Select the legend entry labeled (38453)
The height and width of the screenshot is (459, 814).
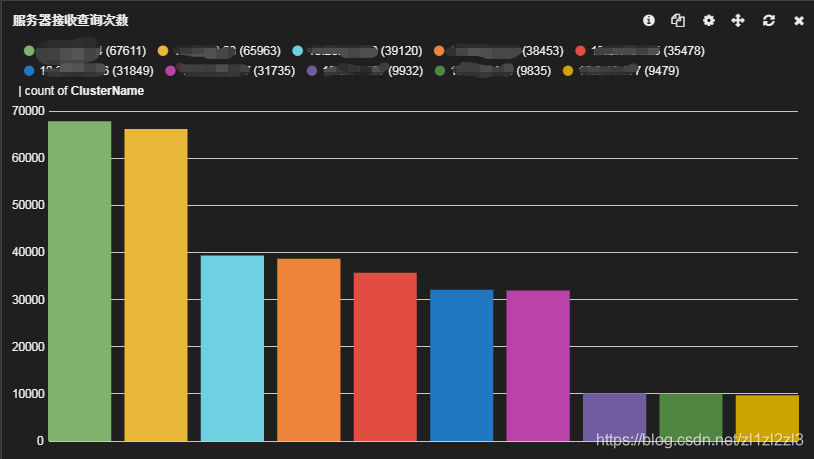pyautogui.click(x=499, y=51)
